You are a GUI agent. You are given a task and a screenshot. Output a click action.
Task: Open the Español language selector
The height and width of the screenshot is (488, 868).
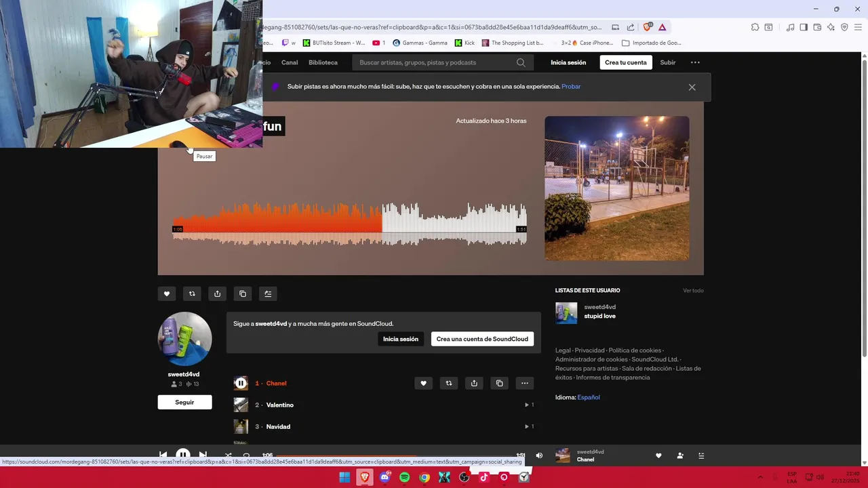pos(589,397)
